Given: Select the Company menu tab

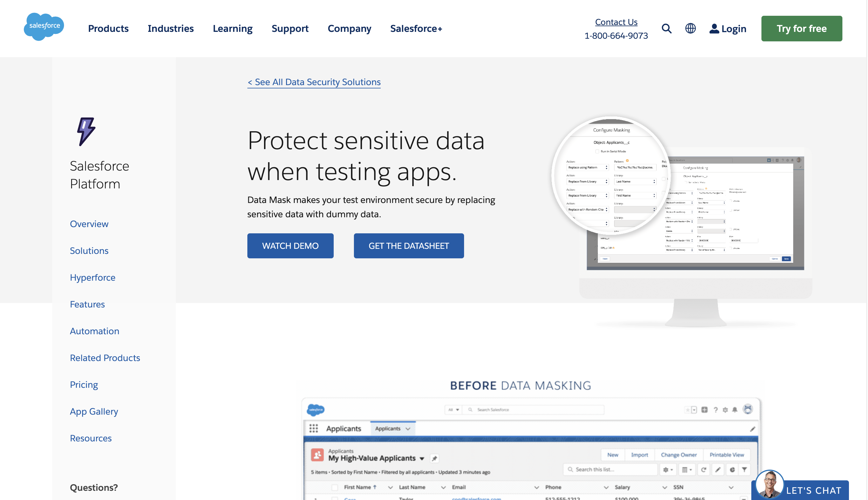Looking at the screenshot, I should click(x=349, y=29).
